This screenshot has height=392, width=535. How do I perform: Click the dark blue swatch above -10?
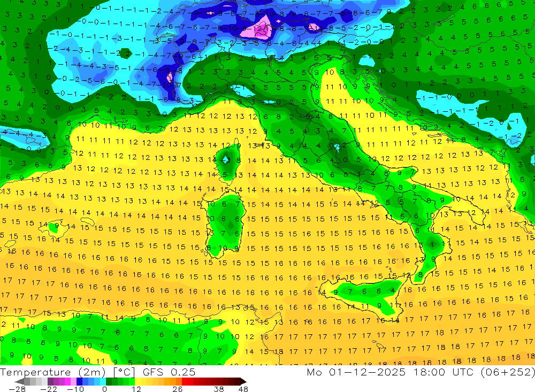(x=80, y=381)
